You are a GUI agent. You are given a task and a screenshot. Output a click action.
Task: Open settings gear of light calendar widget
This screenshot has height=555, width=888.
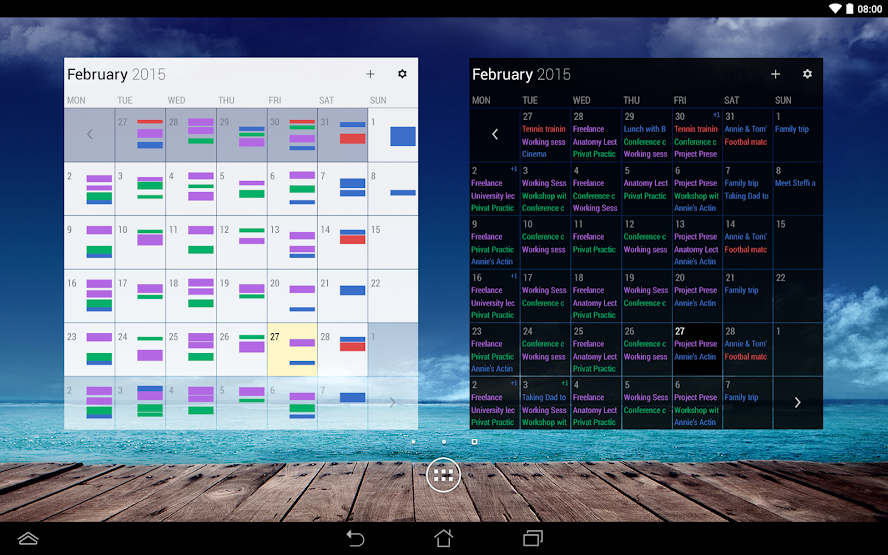pyautogui.click(x=402, y=74)
